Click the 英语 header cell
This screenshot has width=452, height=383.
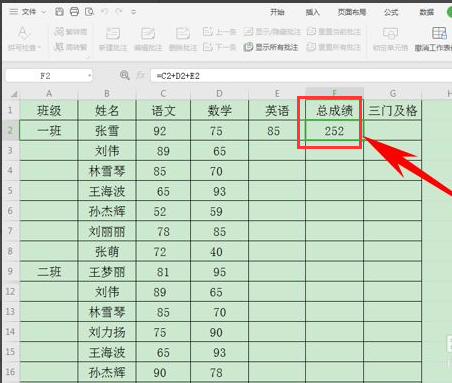click(x=277, y=110)
